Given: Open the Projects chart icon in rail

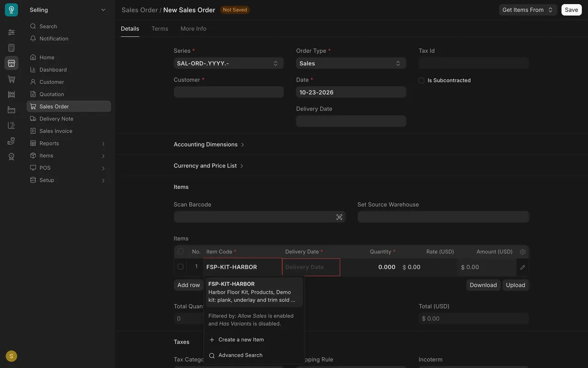Looking at the screenshot, I should [11, 126].
